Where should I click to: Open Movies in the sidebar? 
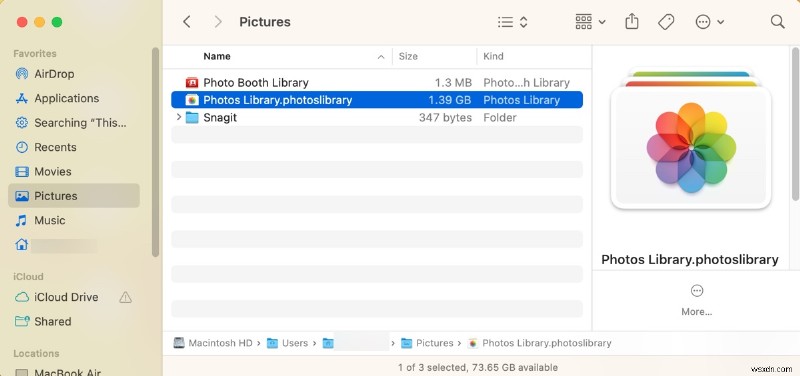(74, 171)
